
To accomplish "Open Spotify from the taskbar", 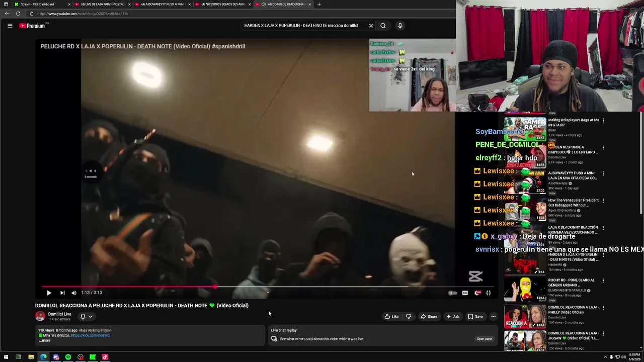I will pyautogui.click(x=68, y=357).
